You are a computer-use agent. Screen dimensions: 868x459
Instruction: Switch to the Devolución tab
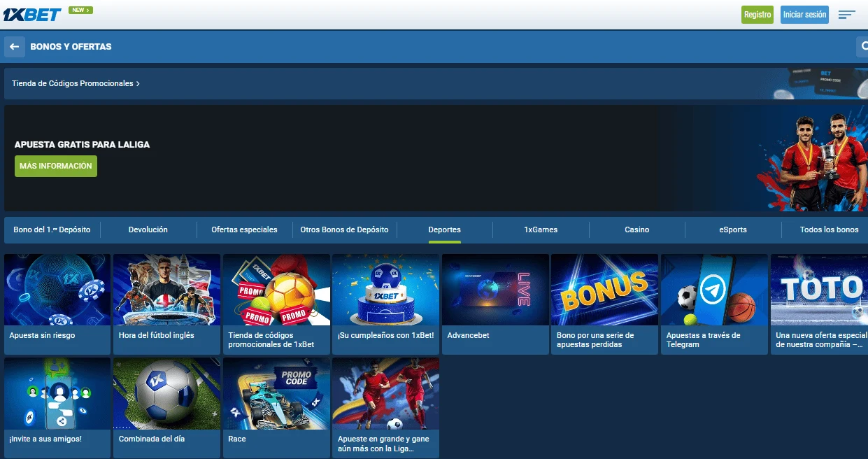[x=148, y=229]
